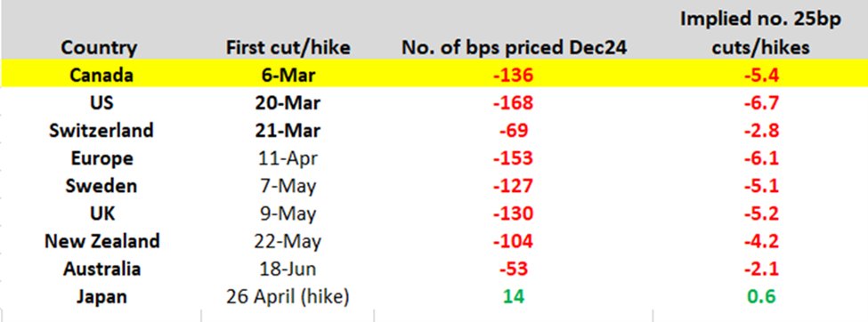Screen dimensions: 868x322
Task: Click the 6-Mar date cell
Action: point(288,76)
